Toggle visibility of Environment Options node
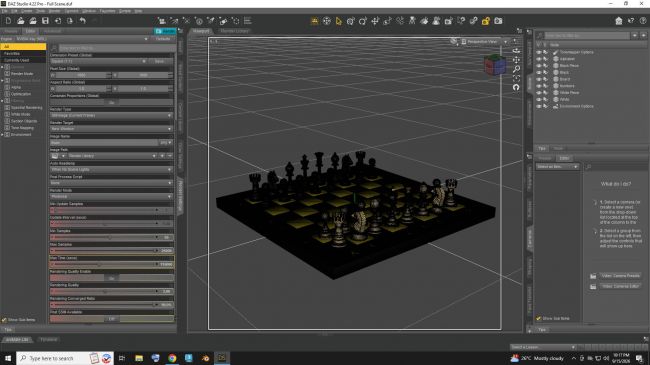 (x=538, y=106)
